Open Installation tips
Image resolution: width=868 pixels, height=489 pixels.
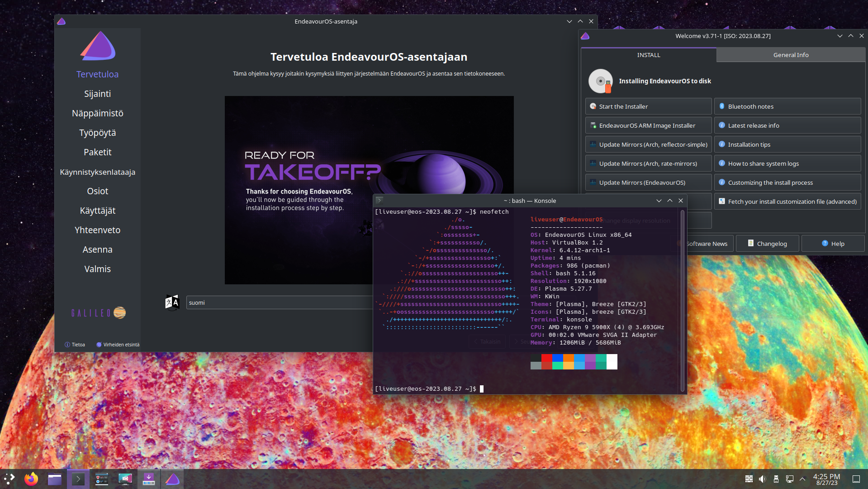(x=787, y=144)
